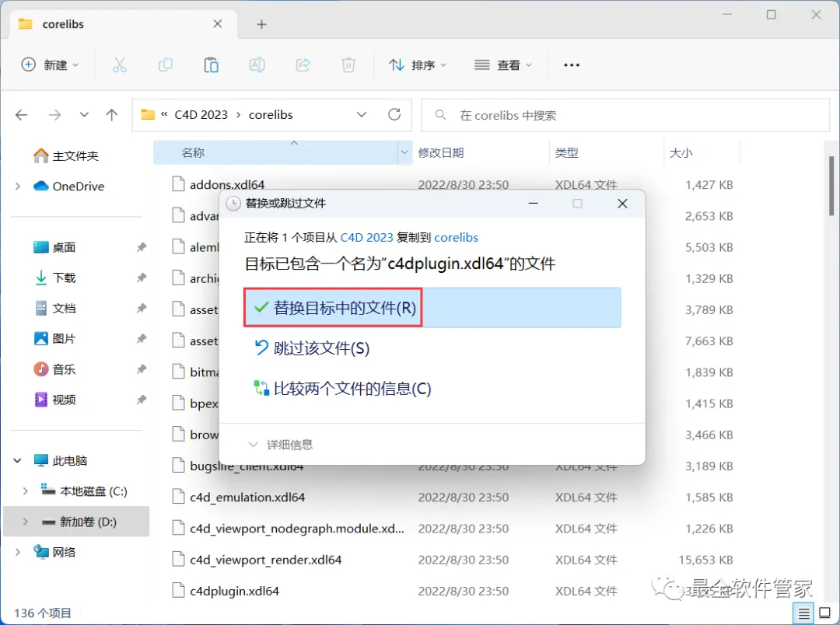Open 主文件夹 in navigation pane

[66, 155]
